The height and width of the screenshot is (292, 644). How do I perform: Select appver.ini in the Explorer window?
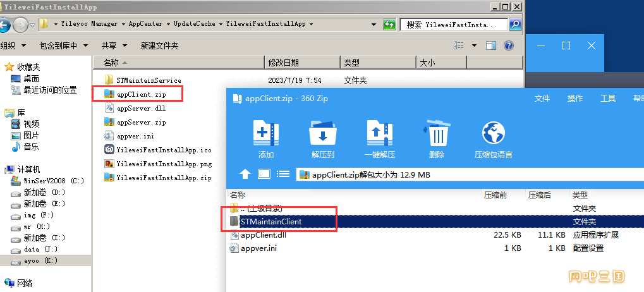click(x=130, y=136)
